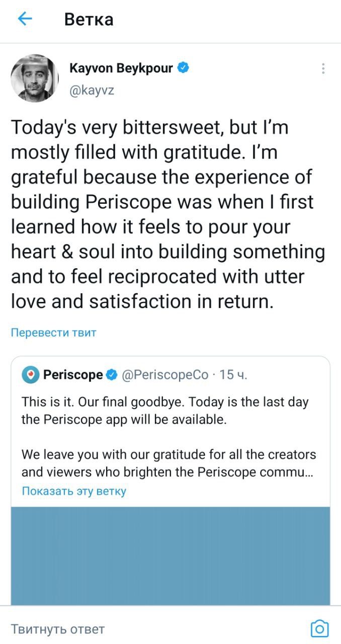The image size is (341, 644).
Task: Tap the Periscope logo avatar icon
Action: [x=30, y=375]
